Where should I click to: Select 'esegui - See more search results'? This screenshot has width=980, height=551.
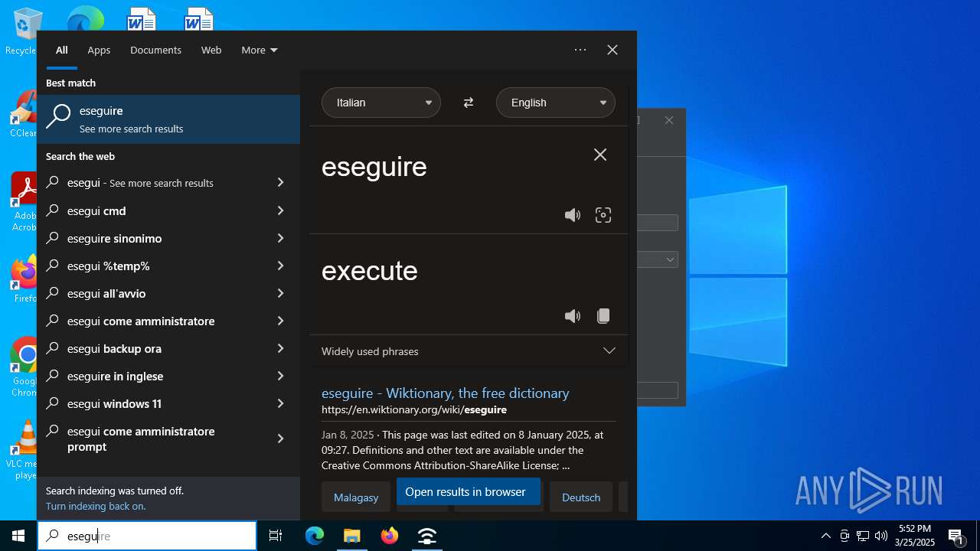pyautogui.click(x=168, y=183)
